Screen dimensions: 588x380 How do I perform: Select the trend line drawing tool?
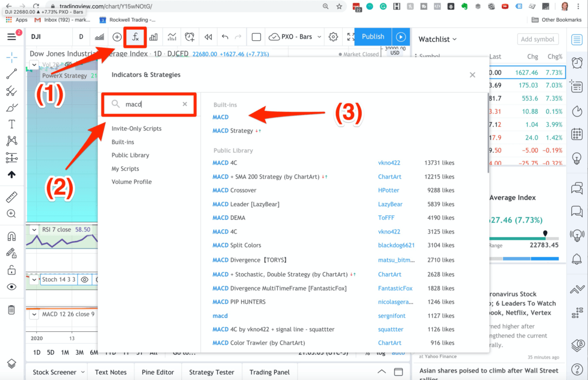pos(11,74)
